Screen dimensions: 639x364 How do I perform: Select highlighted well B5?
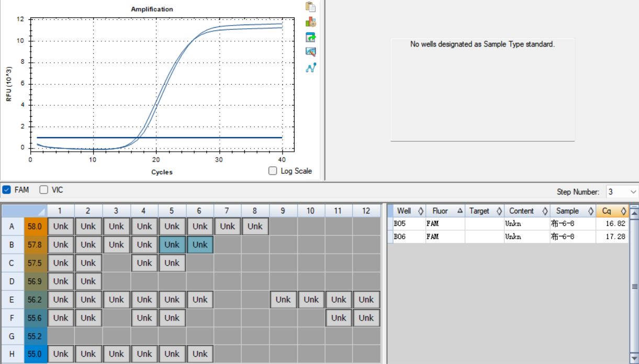point(172,245)
